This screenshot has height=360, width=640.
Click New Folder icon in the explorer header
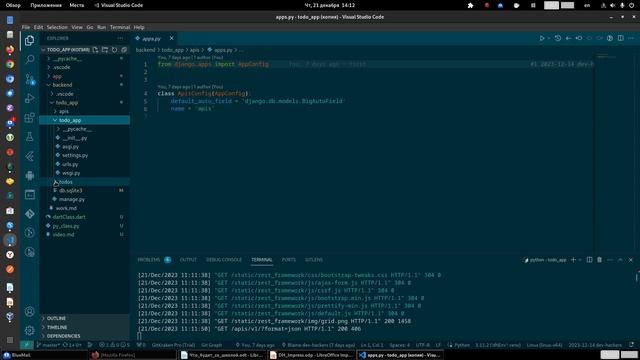coord(105,50)
